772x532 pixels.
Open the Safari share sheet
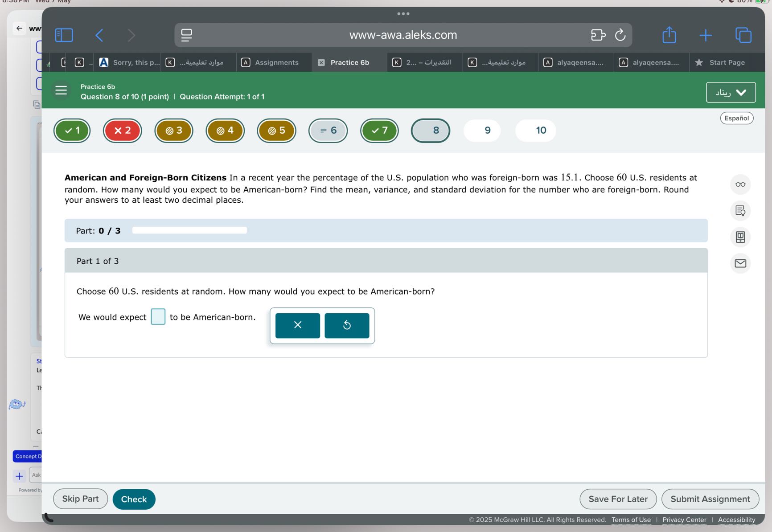point(669,35)
